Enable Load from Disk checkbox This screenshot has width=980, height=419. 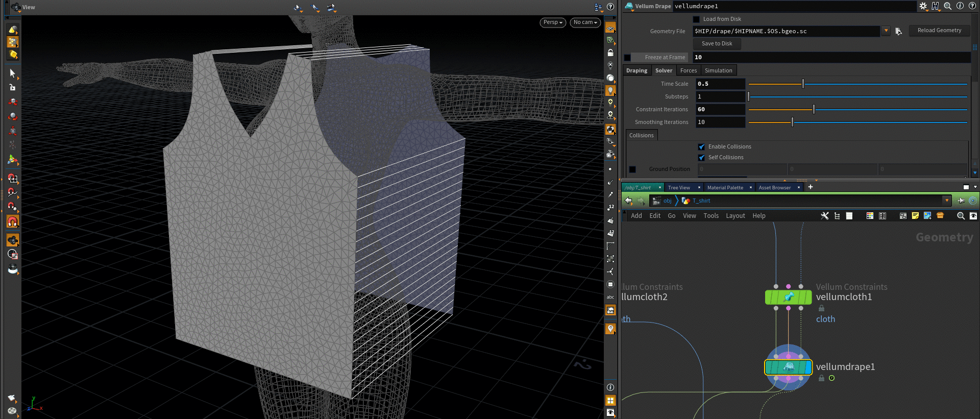tap(696, 19)
